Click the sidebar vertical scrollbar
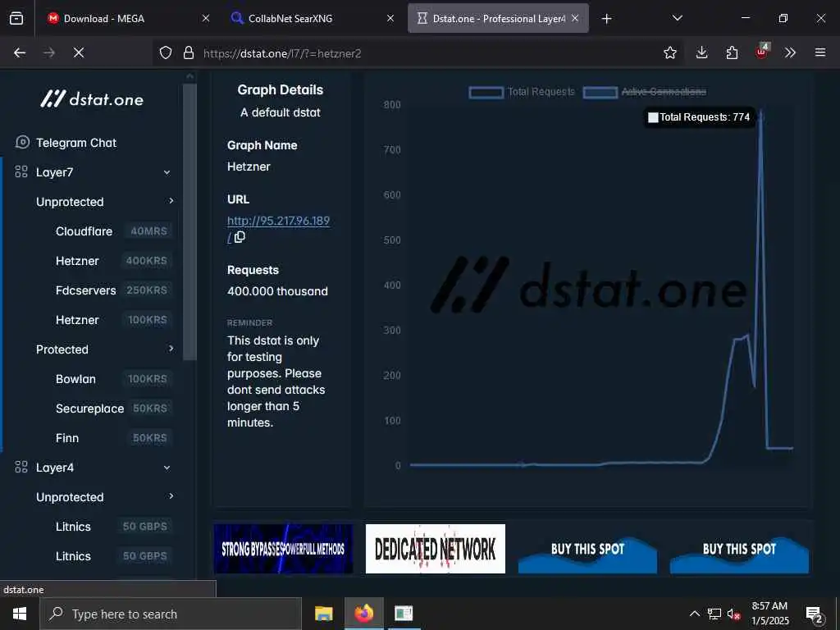This screenshot has width=840, height=630. coord(189,221)
